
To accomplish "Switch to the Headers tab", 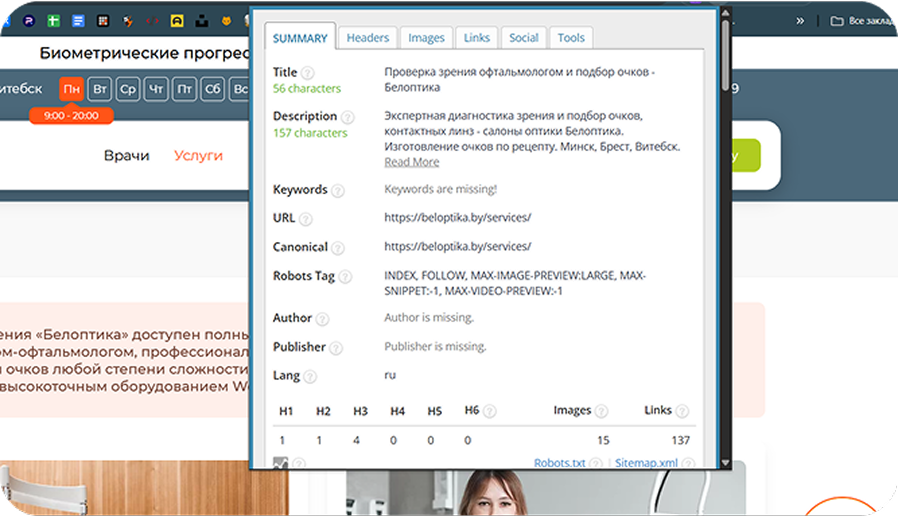I will pyautogui.click(x=367, y=38).
